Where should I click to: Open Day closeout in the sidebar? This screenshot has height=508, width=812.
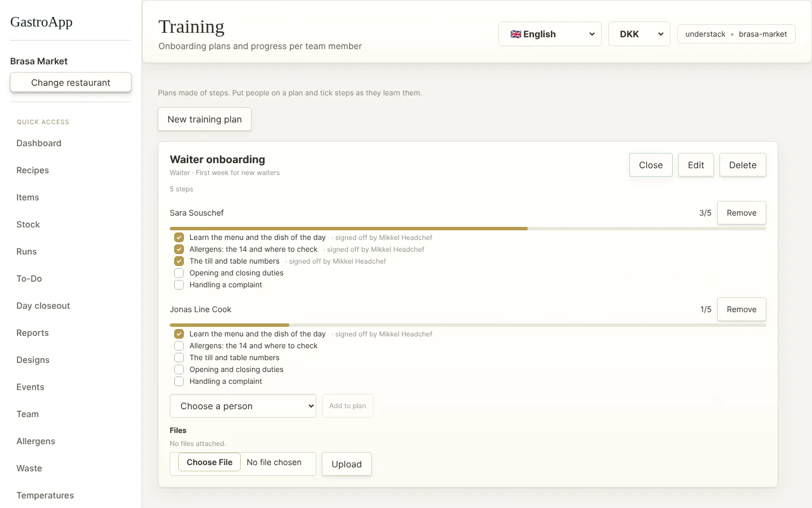[x=43, y=306]
